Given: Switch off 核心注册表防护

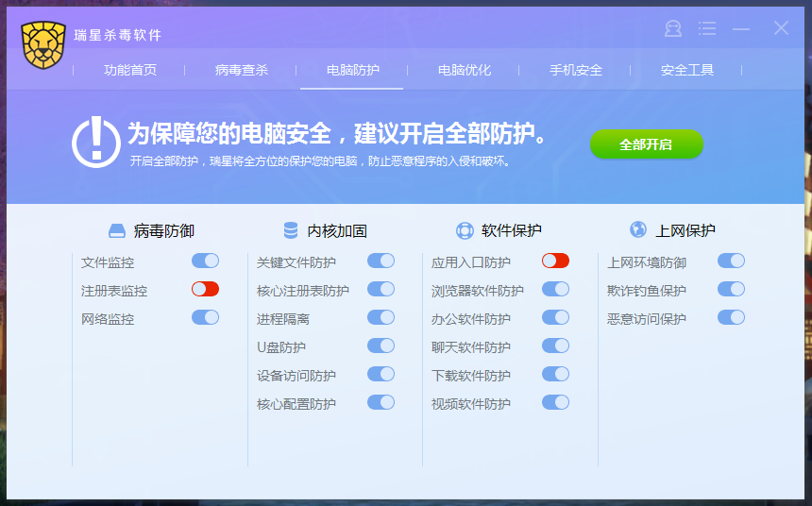Looking at the screenshot, I should [381, 289].
